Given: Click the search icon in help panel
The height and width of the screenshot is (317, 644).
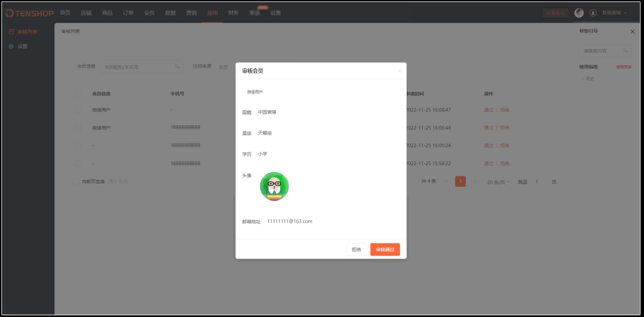Looking at the screenshot, I should [626, 51].
